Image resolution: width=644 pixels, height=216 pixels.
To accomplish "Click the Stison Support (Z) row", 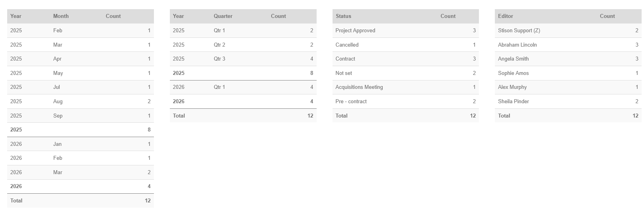I will tap(568, 31).
